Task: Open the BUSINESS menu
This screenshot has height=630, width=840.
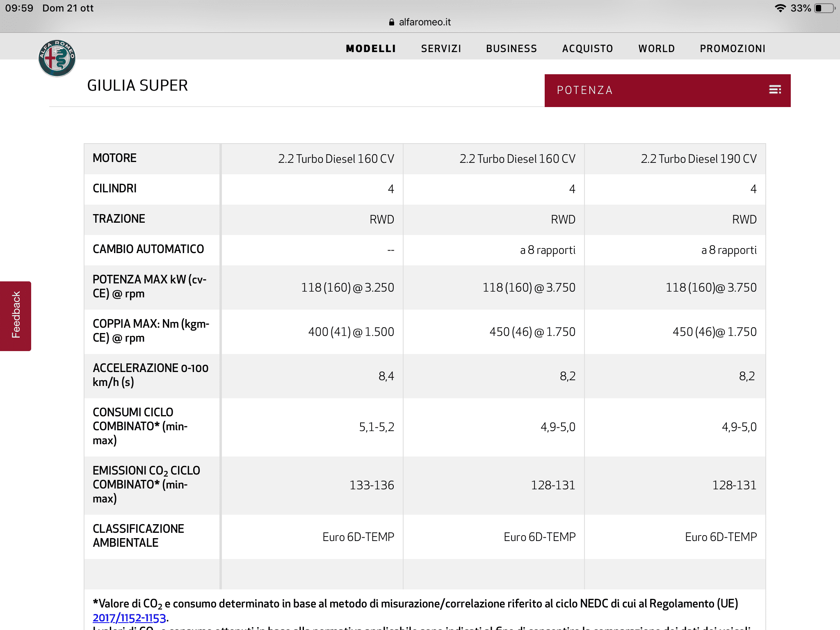Action: coord(511,49)
